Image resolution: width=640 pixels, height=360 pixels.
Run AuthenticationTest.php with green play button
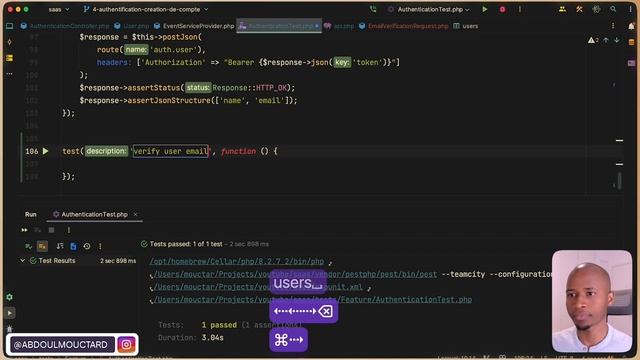pyautogui.click(x=484, y=9)
